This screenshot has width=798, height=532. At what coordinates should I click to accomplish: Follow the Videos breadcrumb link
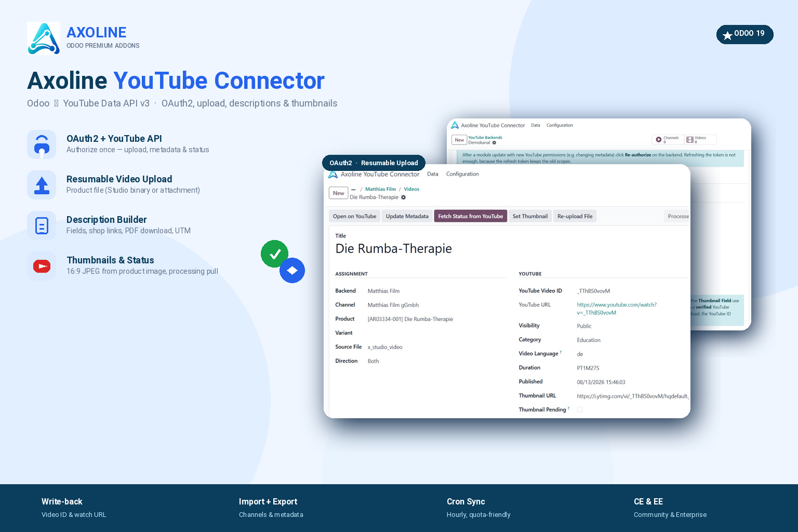click(x=411, y=189)
